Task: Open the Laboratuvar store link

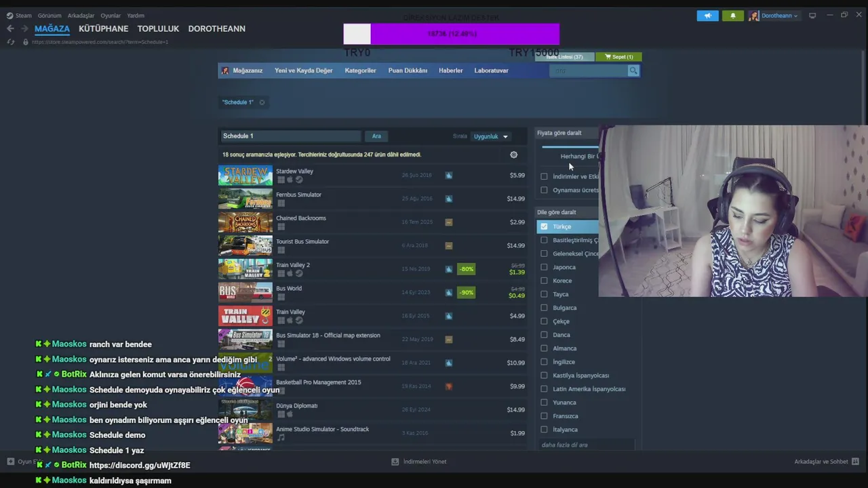Action: (x=491, y=70)
